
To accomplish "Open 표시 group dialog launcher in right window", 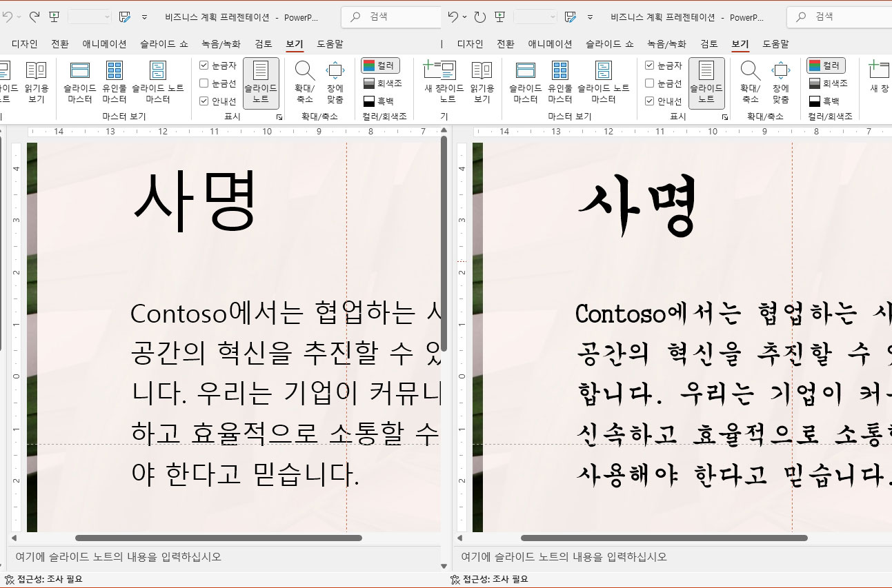I will [725, 117].
